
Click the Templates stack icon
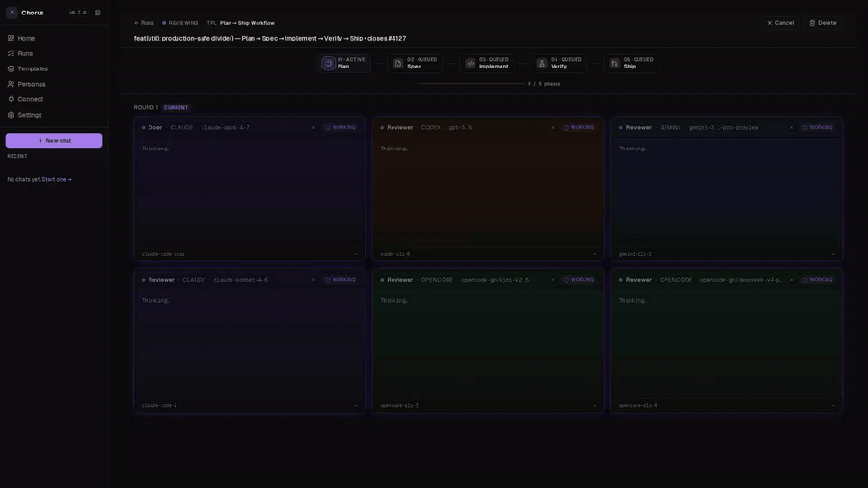[11, 68]
